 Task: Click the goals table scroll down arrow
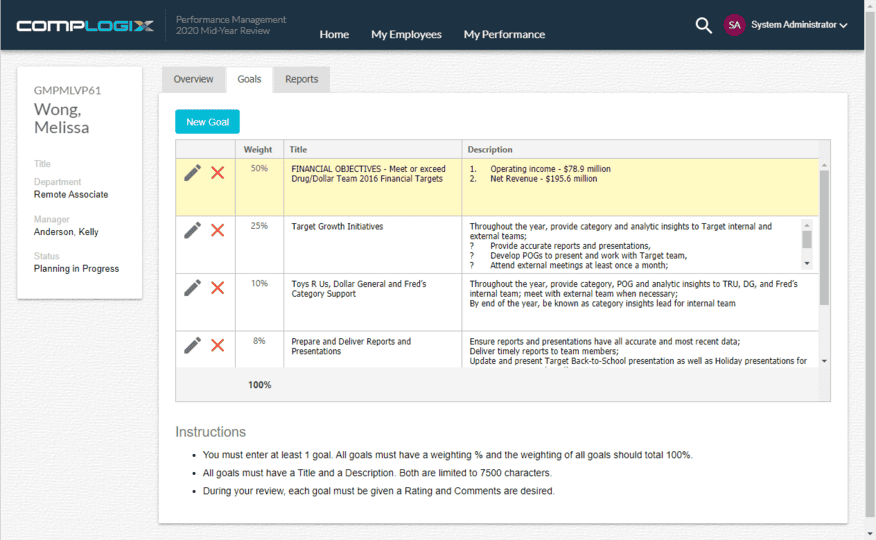tap(824, 361)
